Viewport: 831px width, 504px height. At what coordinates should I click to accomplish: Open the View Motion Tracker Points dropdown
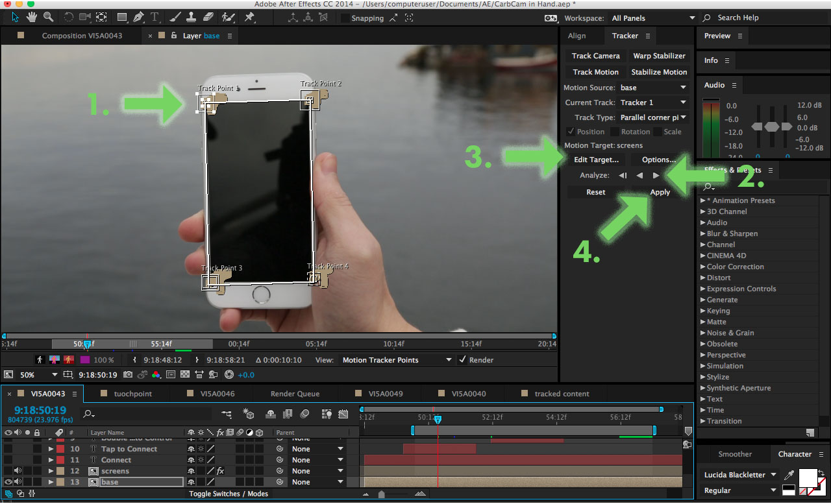[397, 360]
